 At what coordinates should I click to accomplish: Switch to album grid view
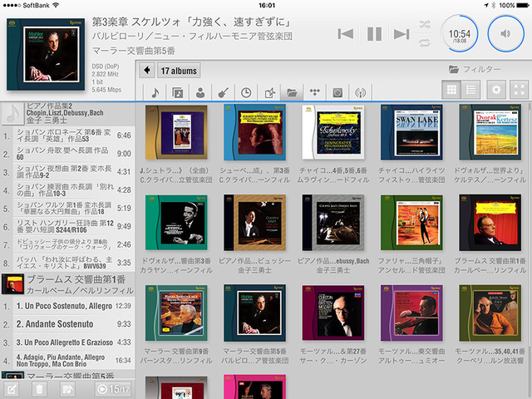point(452,90)
